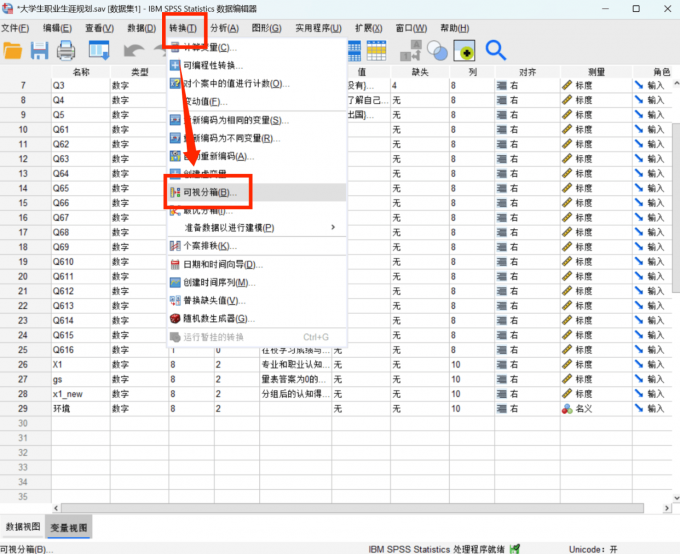Click the recall dialog toolbar icon

(99, 50)
